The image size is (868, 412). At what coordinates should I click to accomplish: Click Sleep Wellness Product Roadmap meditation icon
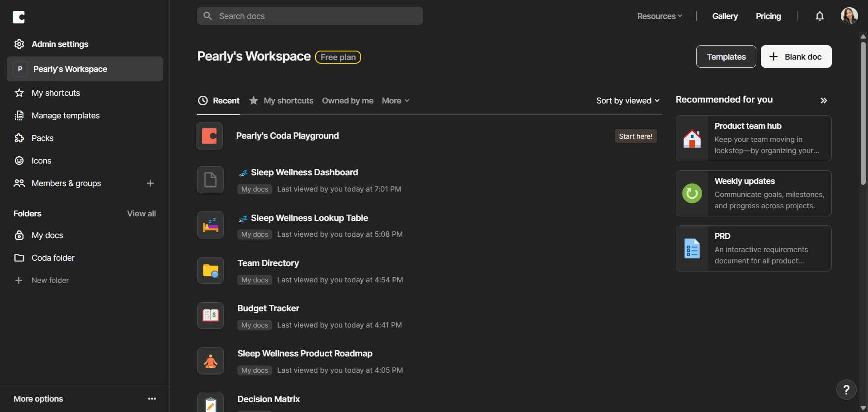tap(210, 361)
